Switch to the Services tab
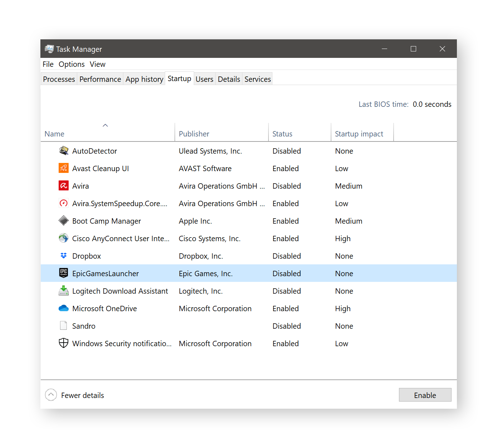 pos(257,79)
